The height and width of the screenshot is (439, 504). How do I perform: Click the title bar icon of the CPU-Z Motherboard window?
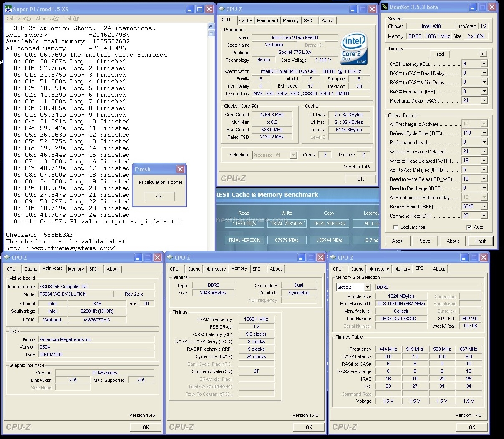pyautogui.click(x=6, y=258)
